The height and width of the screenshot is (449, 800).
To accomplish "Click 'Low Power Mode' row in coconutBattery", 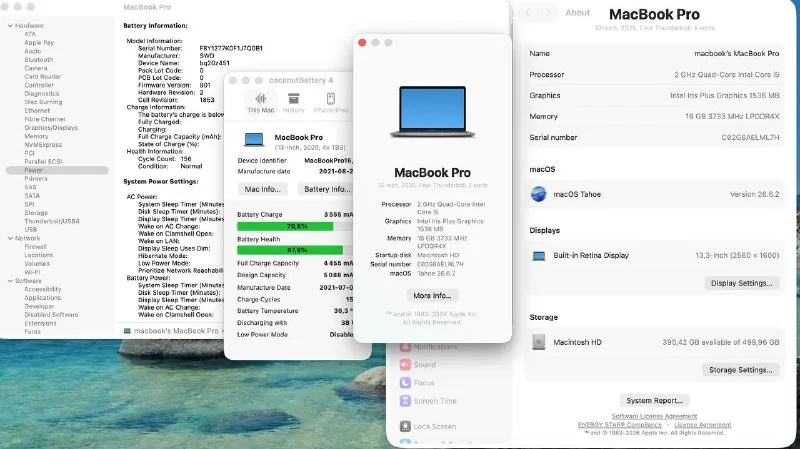I will click(x=295, y=335).
